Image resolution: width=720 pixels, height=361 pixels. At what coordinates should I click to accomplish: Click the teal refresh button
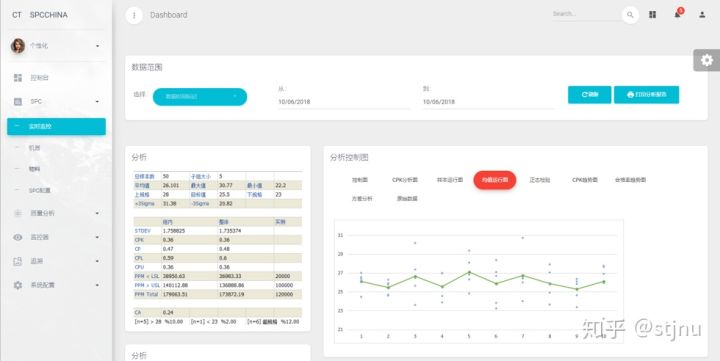click(x=589, y=95)
